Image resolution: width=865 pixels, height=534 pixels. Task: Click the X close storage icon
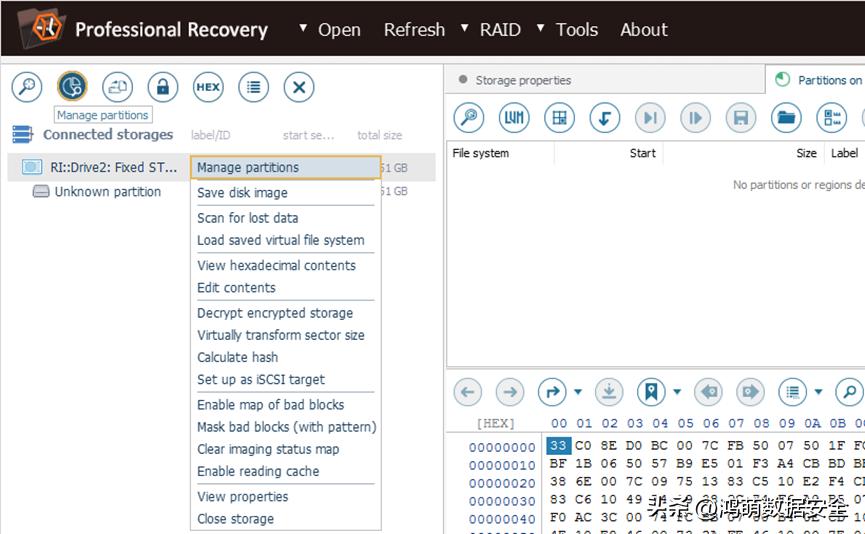[x=299, y=87]
